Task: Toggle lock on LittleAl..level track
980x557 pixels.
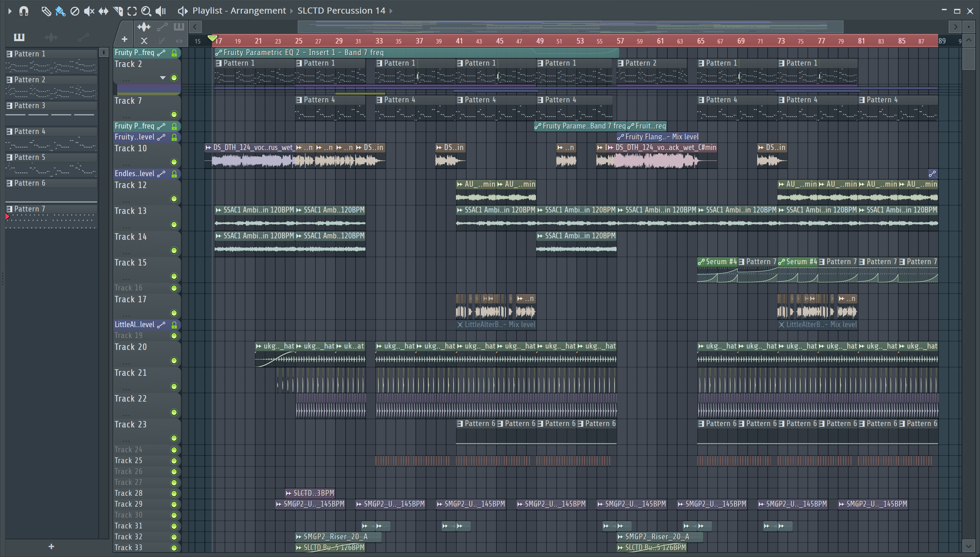Action: tap(174, 325)
